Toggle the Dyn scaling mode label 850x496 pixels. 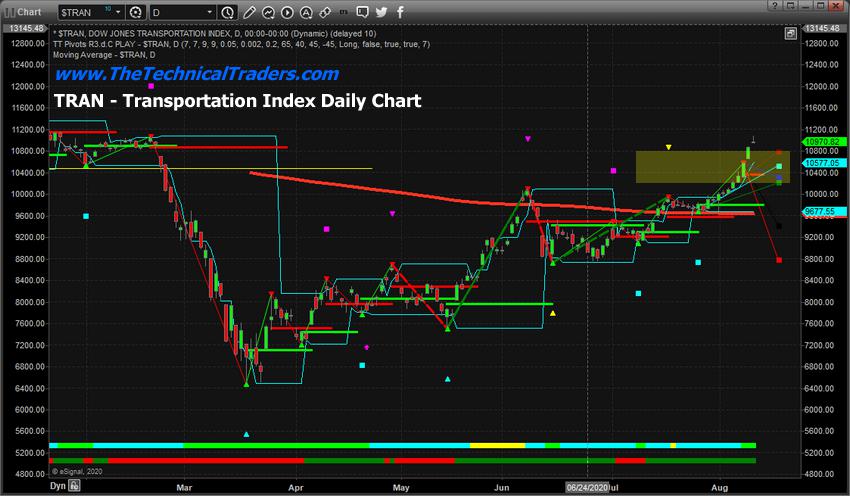pos(57,486)
